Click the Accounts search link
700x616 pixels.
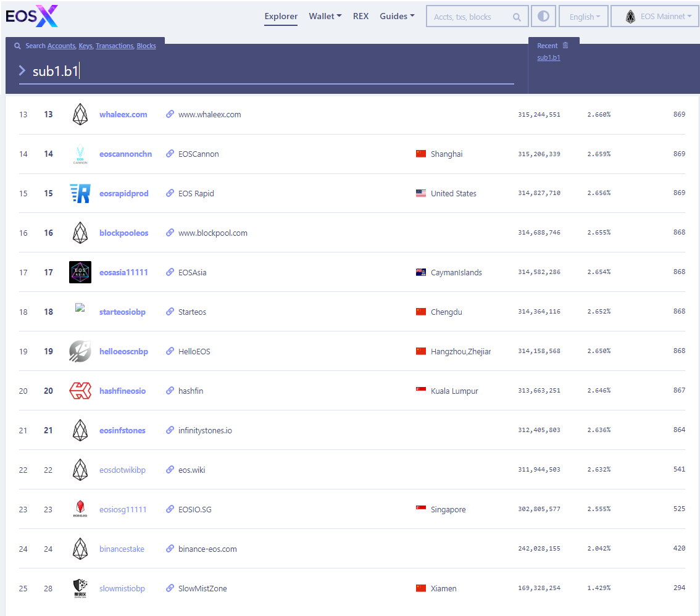click(62, 46)
